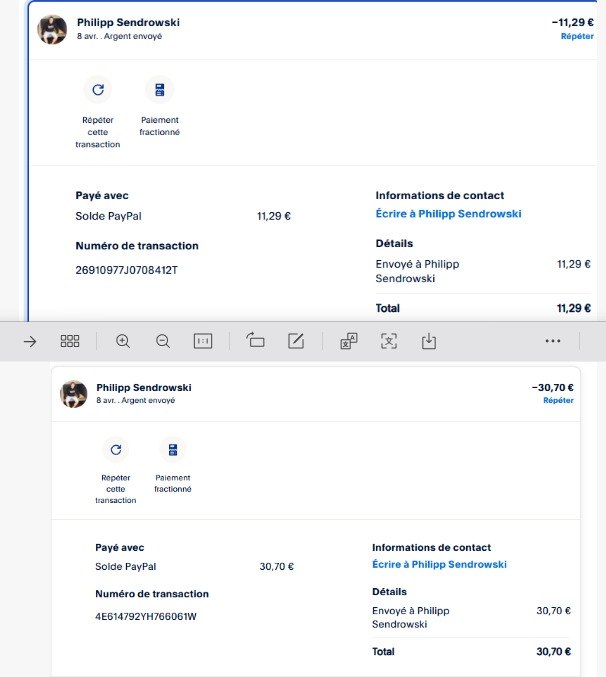Open the three-dot more options menu

click(x=553, y=341)
